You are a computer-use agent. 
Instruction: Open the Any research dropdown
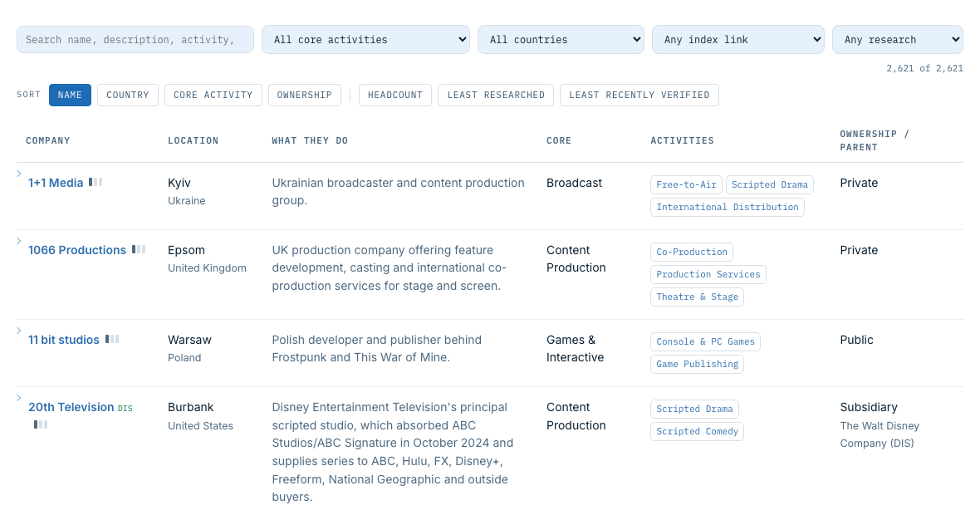[898, 39]
